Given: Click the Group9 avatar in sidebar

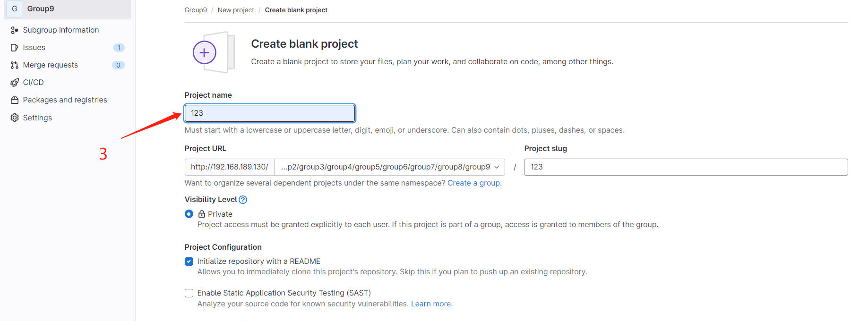Looking at the screenshot, I should pyautogui.click(x=15, y=8).
